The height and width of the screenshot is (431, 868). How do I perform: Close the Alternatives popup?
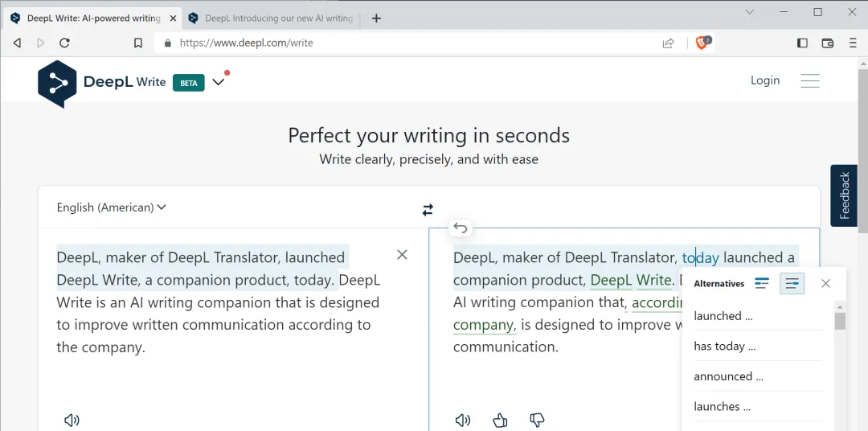tap(826, 284)
